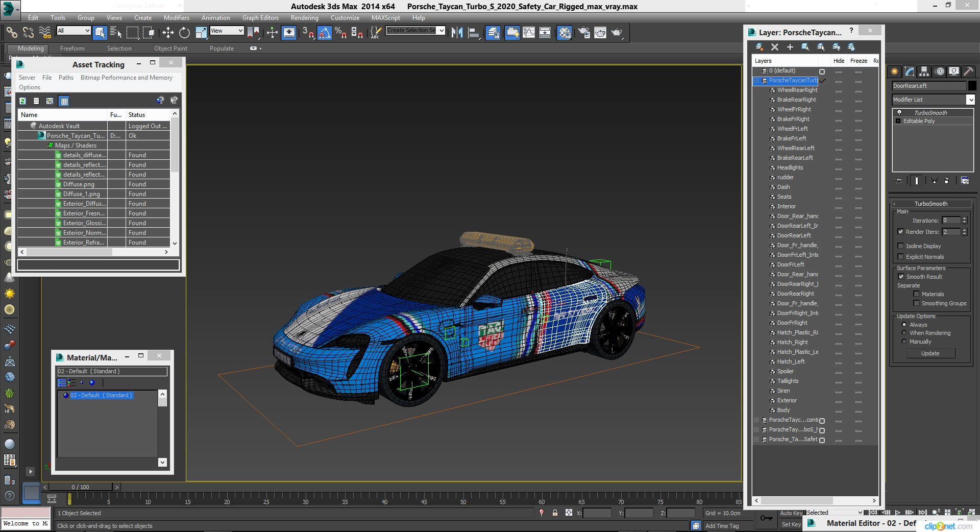Click the Set Key button
Image resolution: width=980 pixels, height=532 pixels.
[791, 524]
